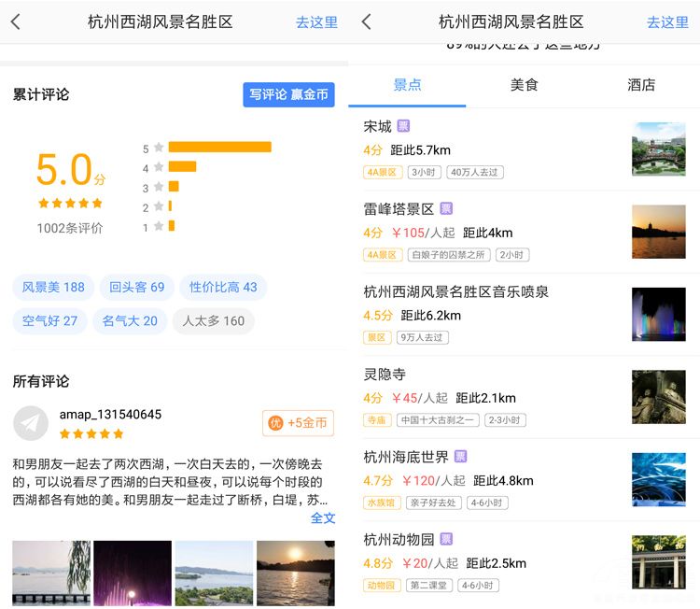
Task: Open the first review photo with willow
Action: pyautogui.click(x=49, y=573)
